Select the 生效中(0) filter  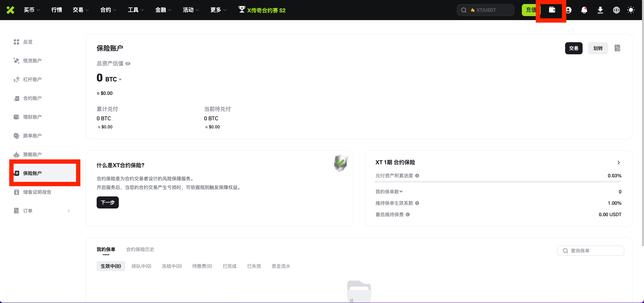(x=111, y=266)
